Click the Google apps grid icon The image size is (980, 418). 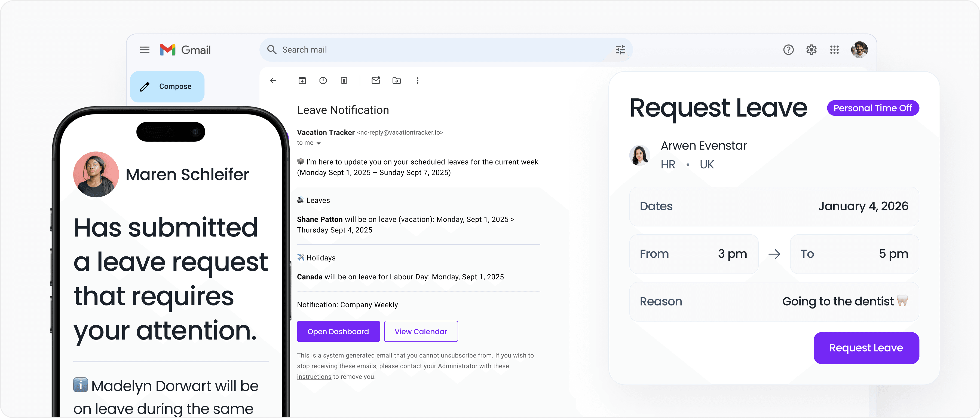pyautogui.click(x=834, y=49)
